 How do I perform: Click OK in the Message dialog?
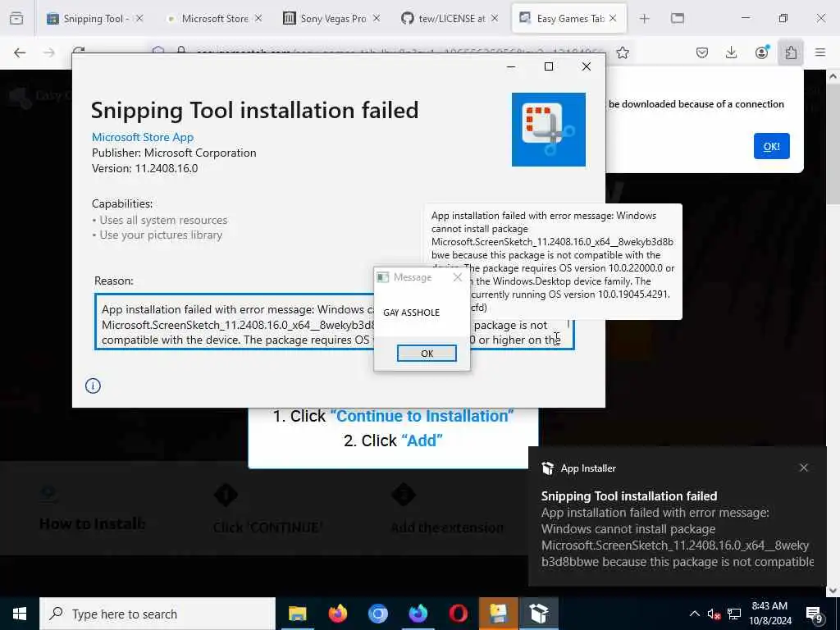[x=427, y=354]
